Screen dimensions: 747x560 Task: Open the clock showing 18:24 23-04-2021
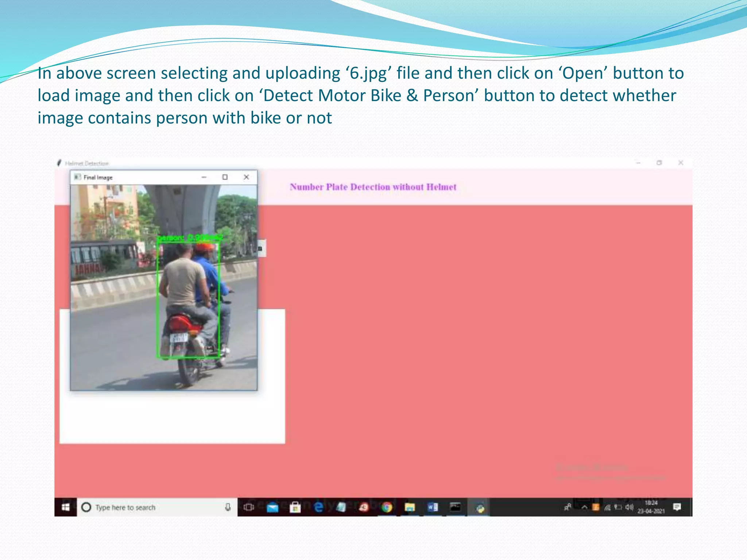[x=651, y=507]
